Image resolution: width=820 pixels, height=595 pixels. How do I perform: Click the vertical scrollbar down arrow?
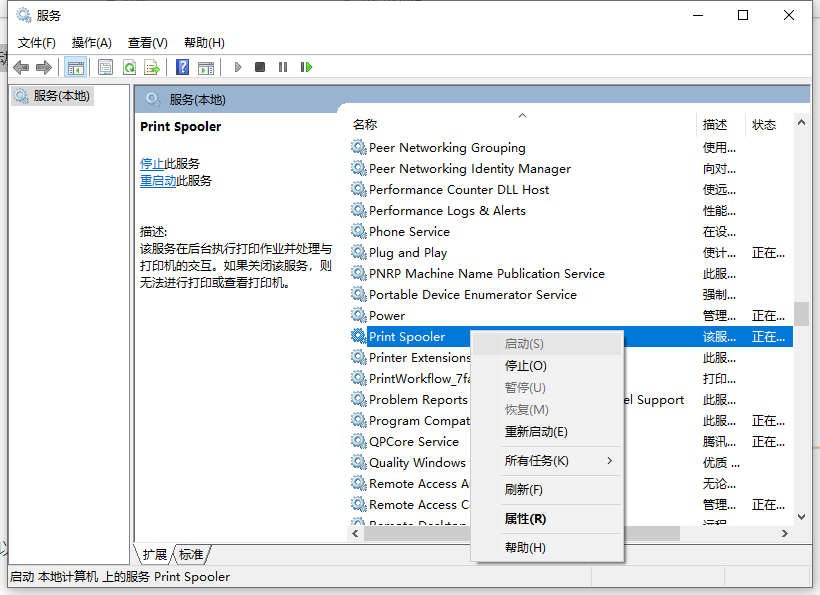tap(801, 517)
